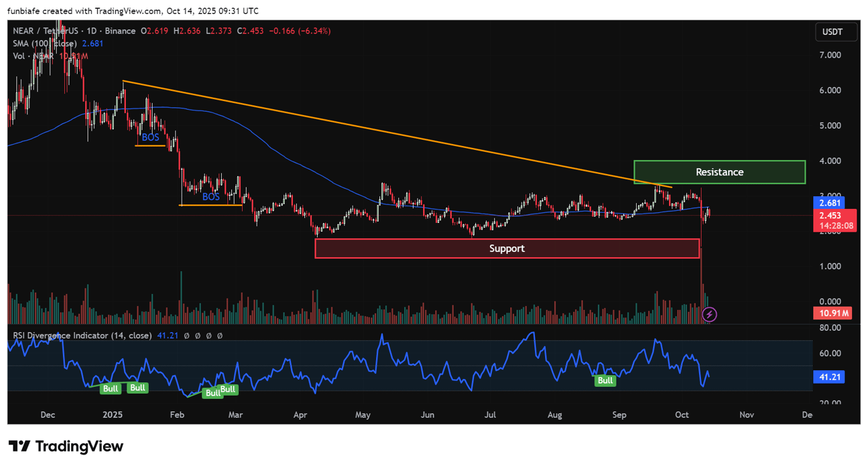Click the TradingView logo at the bottom

(x=64, y=446)
